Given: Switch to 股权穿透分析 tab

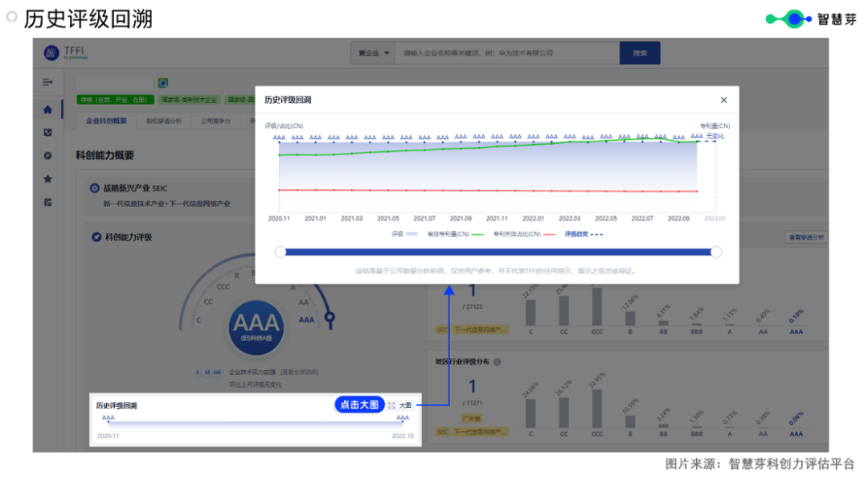Looking at the screenshot, I should [163, 121].
